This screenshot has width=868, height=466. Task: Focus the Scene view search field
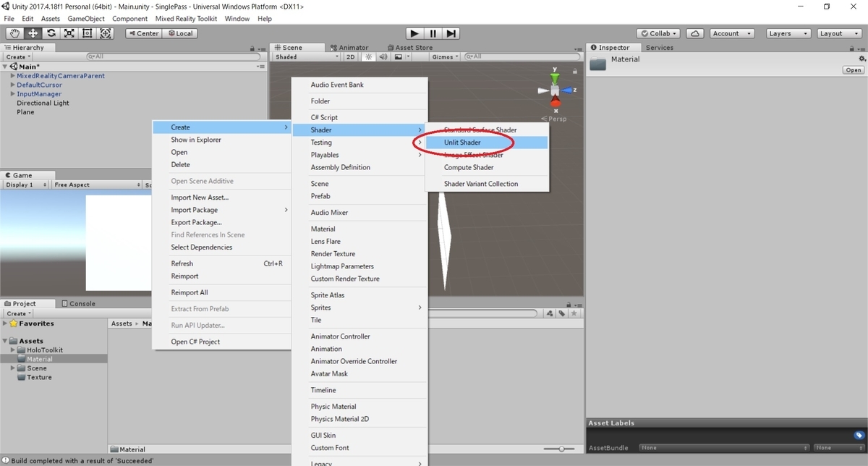click(x=521, y=56)
